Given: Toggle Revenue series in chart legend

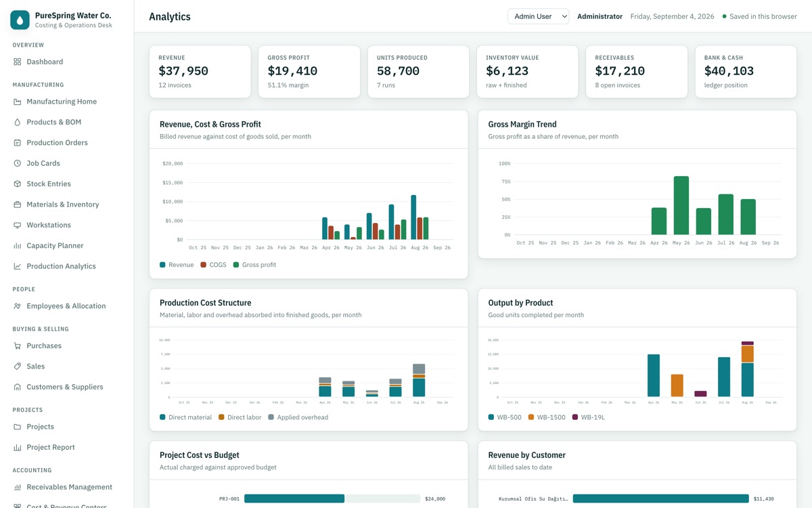Looking at the screenshot, I should pos(177,265).
